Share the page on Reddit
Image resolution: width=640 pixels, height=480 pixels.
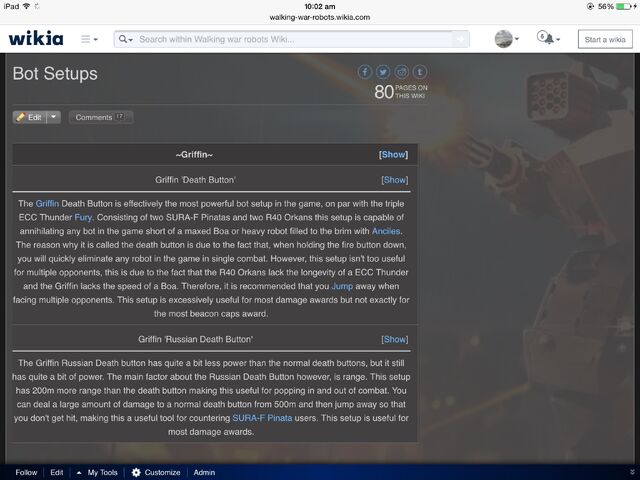[401, 72]
